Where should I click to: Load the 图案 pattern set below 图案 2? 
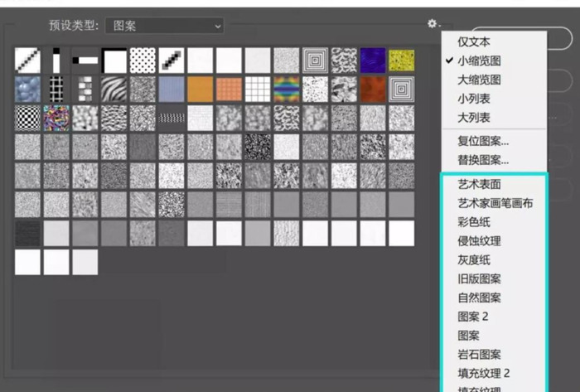468,336
